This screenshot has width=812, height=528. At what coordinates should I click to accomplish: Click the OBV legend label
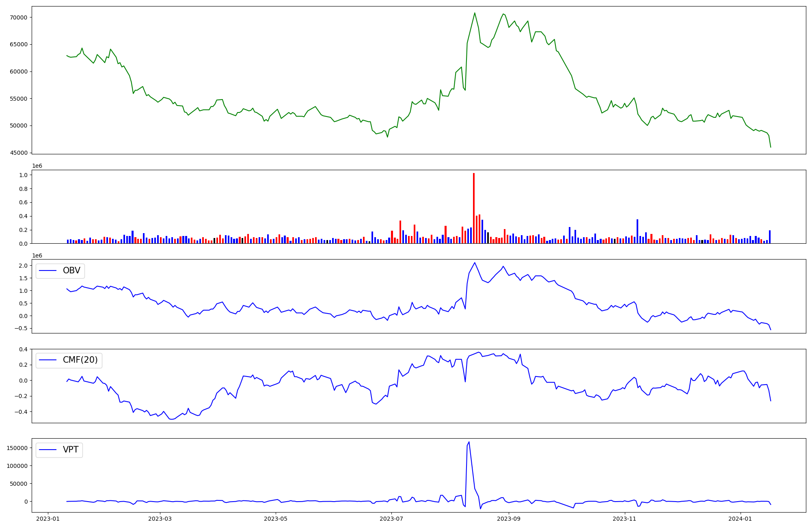coord(71,270)
